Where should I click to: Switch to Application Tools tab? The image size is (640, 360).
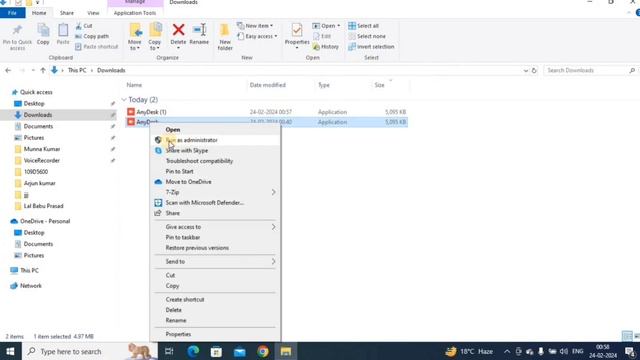pos(135,13)
